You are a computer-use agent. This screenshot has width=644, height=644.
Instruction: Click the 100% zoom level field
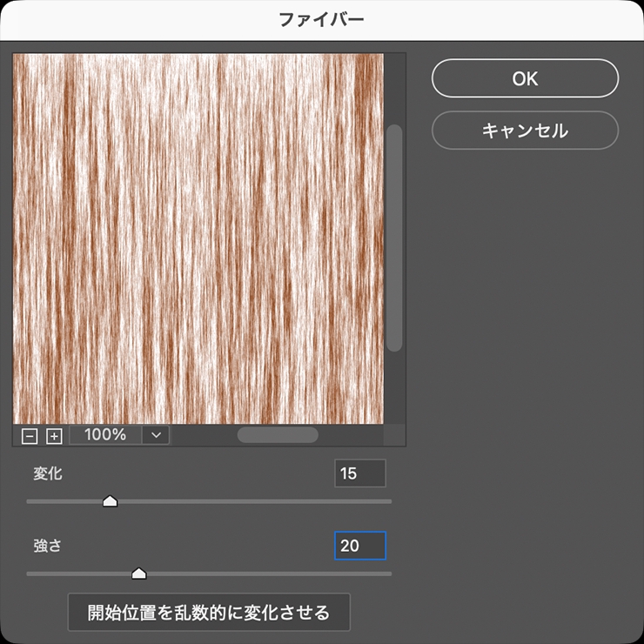105,434
